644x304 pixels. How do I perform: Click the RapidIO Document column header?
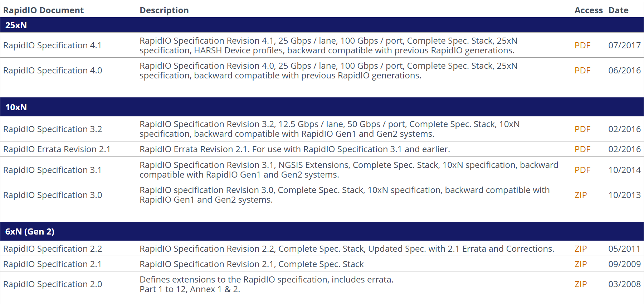(43, 10)
